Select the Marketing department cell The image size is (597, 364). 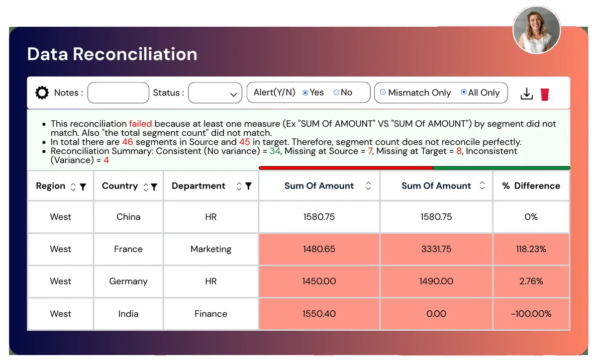[211, 249]
